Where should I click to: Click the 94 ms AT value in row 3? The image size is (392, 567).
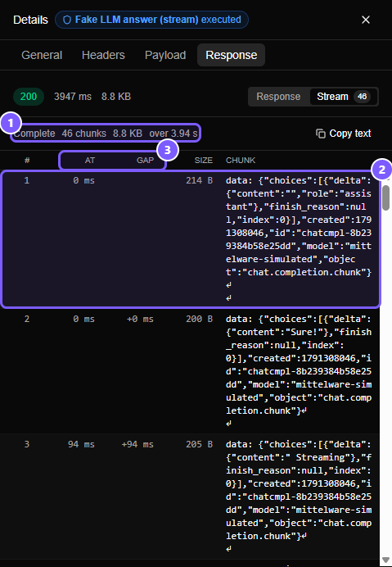(x=81, y=444)
